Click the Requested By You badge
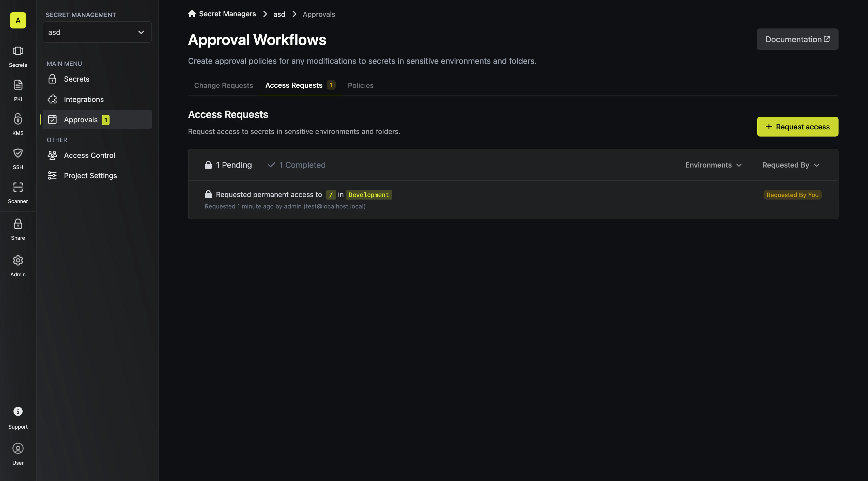This screenshot has width=868, height=481. 792,195
